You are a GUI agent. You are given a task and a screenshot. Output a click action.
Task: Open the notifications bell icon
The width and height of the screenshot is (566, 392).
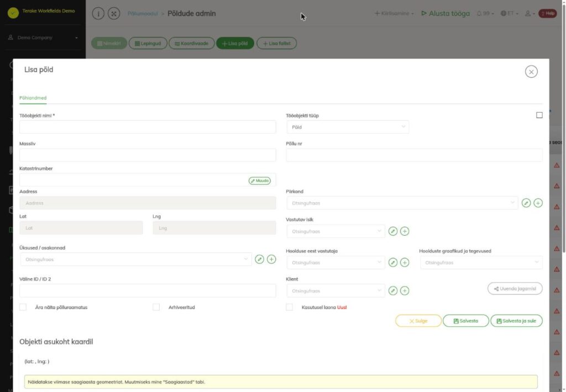[479, 13]
